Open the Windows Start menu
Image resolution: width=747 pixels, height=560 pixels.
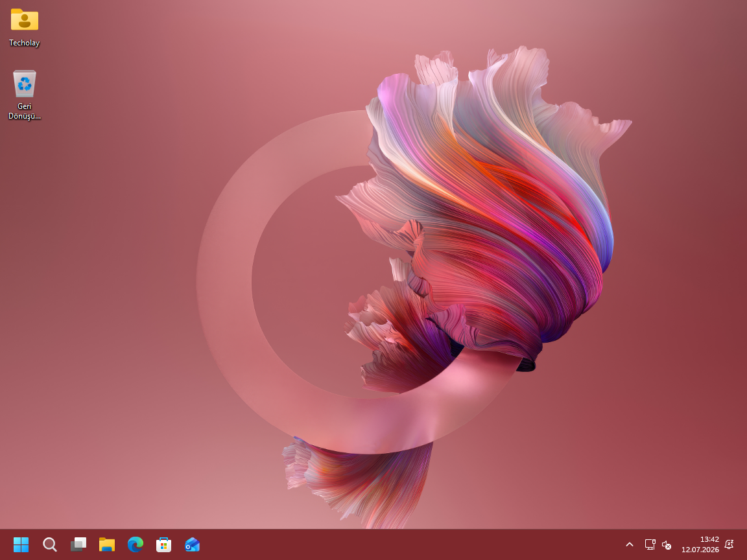21,544
